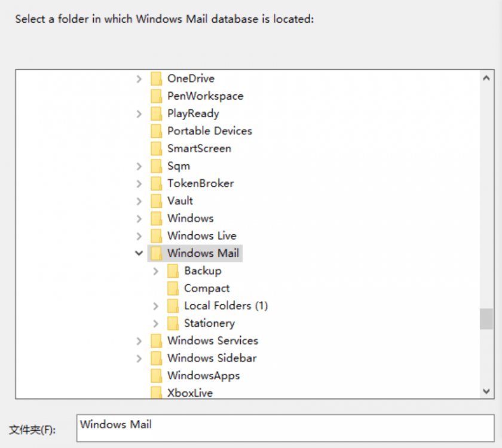Expand the Windows folder node
Image resolution: width=502 pixels, height=448 pixels.
139,218
